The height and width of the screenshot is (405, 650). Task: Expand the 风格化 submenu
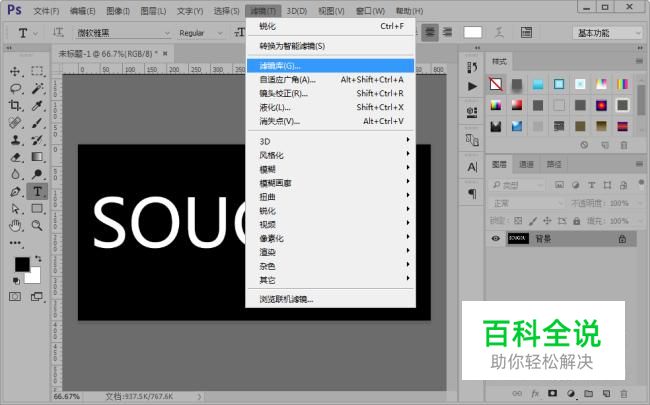click(331, 155)
